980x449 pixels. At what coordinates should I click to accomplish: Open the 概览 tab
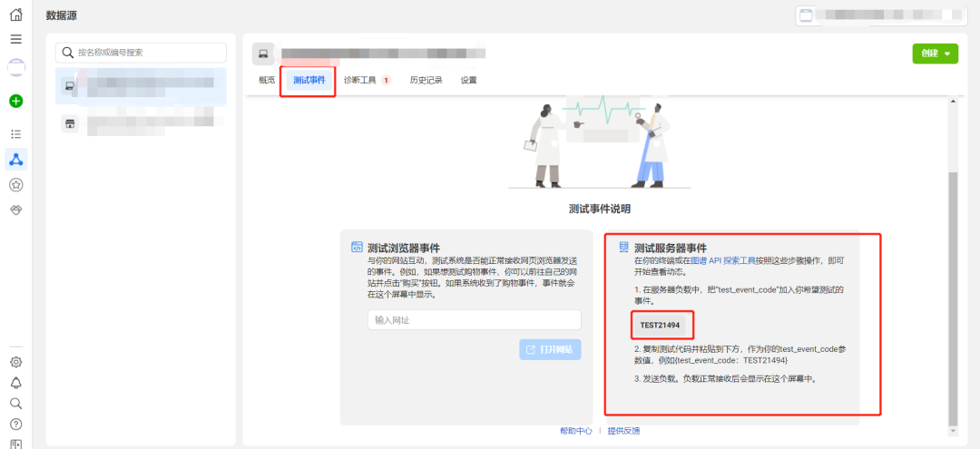(267, 81)
